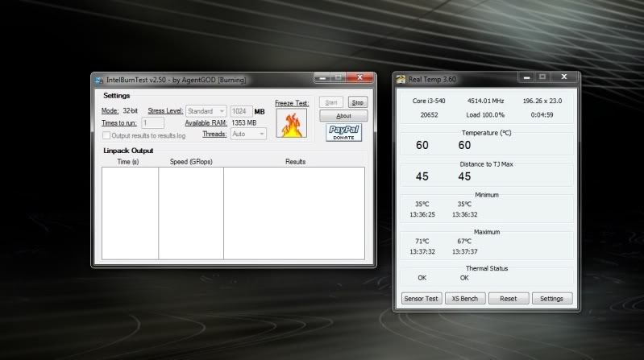
Task: Click the IntelBurnTest title bar app icon
Action: 98,79
